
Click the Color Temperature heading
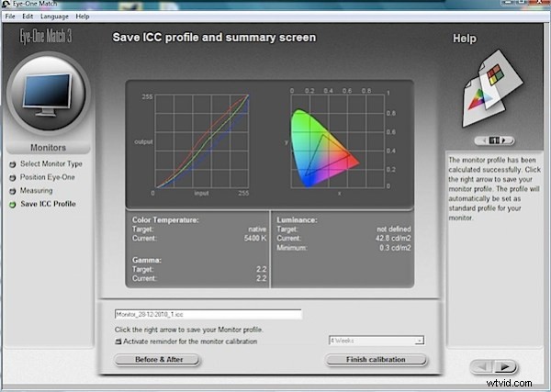tap(165, 220)
